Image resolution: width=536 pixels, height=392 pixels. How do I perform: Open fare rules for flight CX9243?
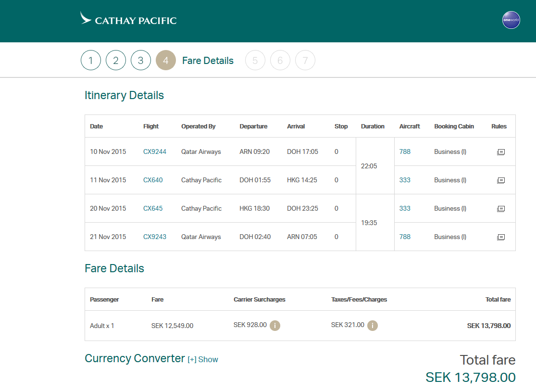coord(500,237)
